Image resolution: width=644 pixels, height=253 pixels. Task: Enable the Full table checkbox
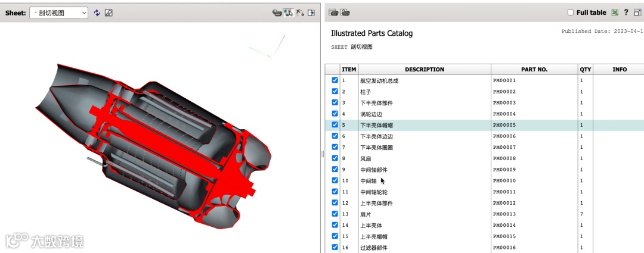(571, 13)
